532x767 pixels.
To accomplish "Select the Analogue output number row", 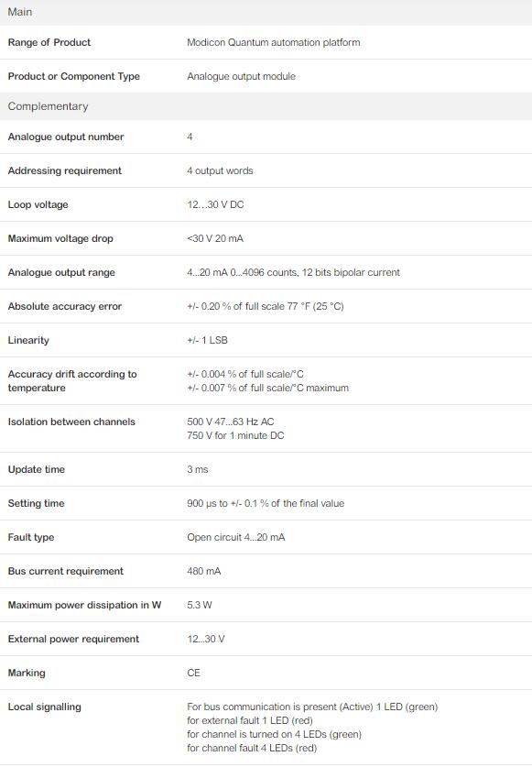I will 266,137.
